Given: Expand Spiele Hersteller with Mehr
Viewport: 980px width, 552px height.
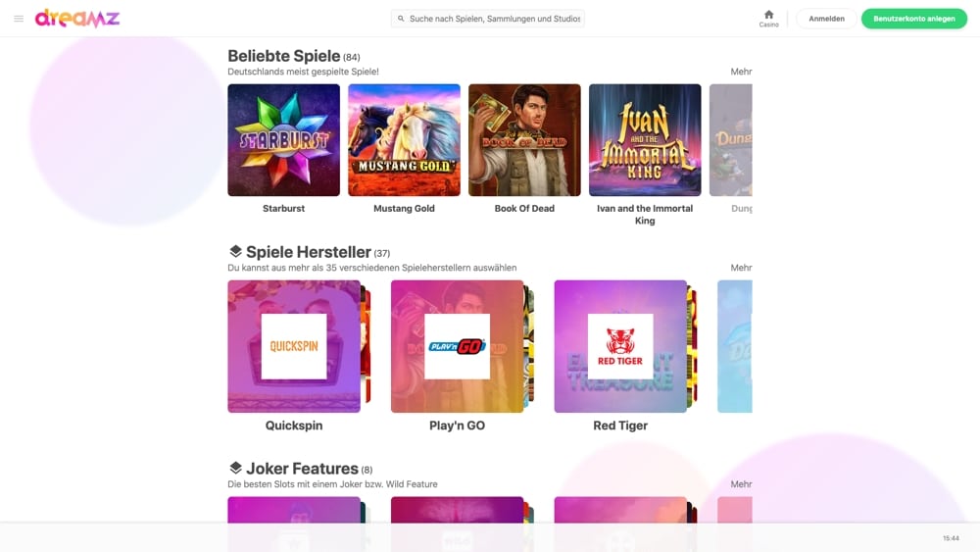Looking at the screenshot, I should [x=741, y=268].
